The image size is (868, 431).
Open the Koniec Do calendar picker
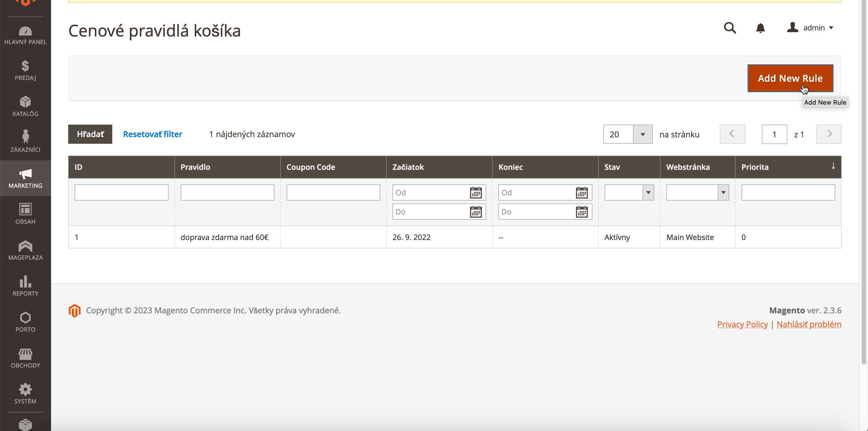pos(582,212)
